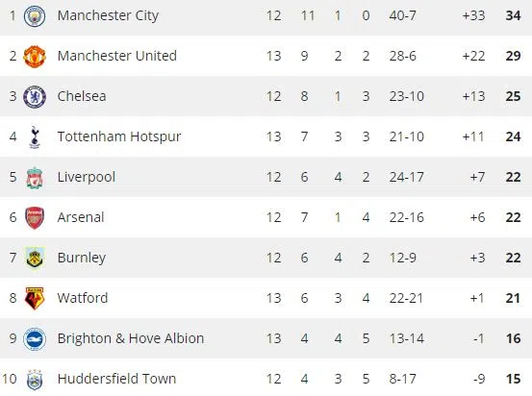Select the Arsenal team name
The height and width of the screenshot is (396, 532).
tap(81, 217)
